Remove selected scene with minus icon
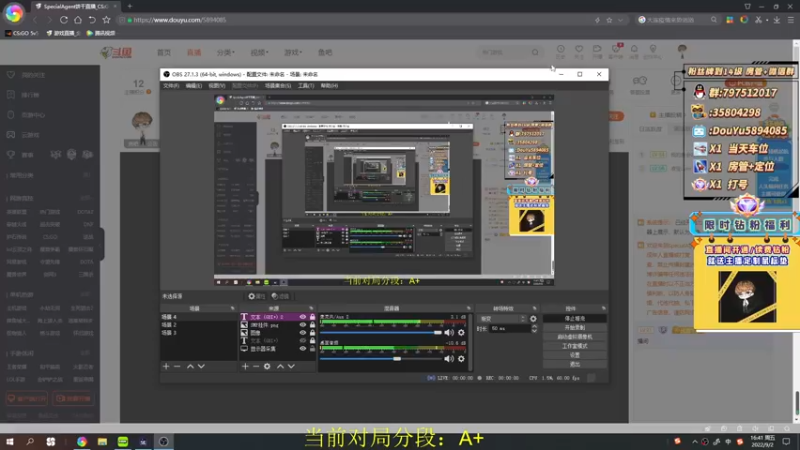The image size is (800, 450). (x=177, y=366)
